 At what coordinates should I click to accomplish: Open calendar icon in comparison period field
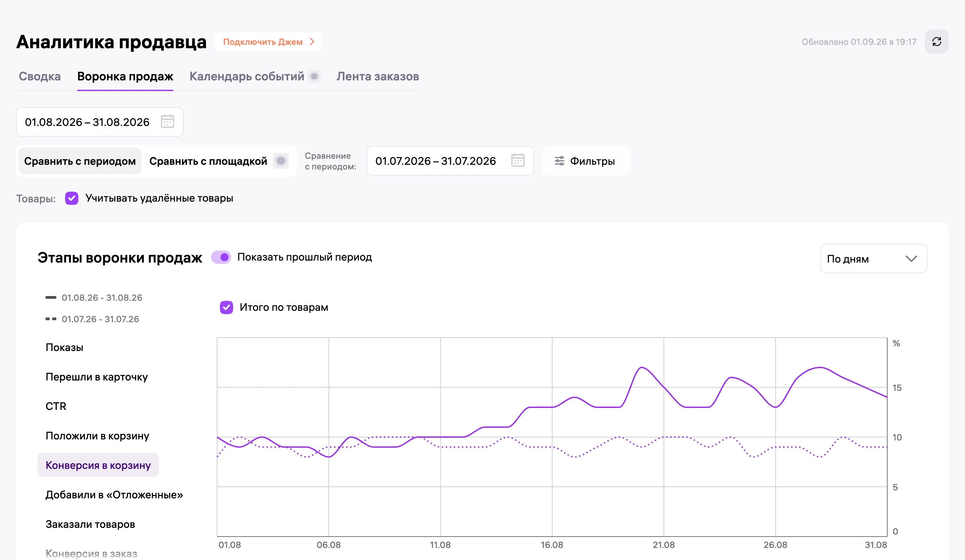click(x=518, y=160)
